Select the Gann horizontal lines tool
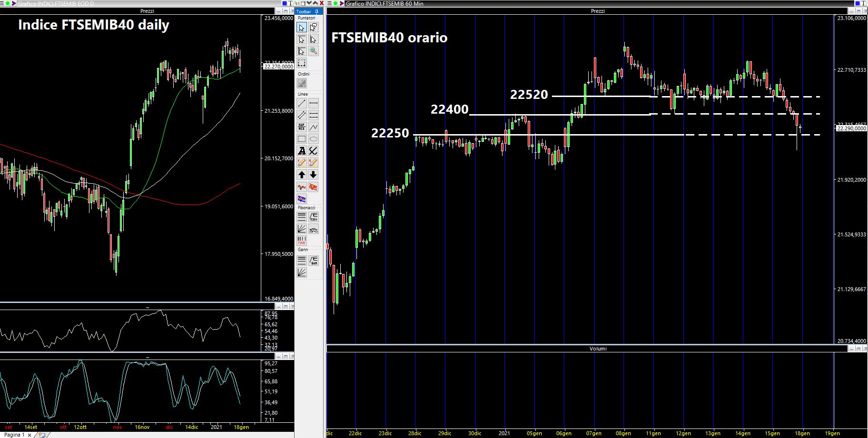868x438 pixels. click(302, 261)
